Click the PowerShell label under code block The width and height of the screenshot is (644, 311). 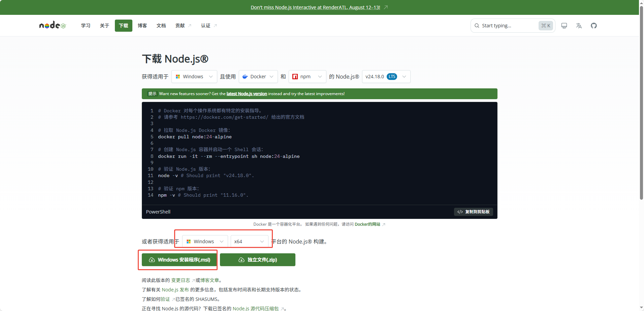pyautogui.click(x=158, y=212)
